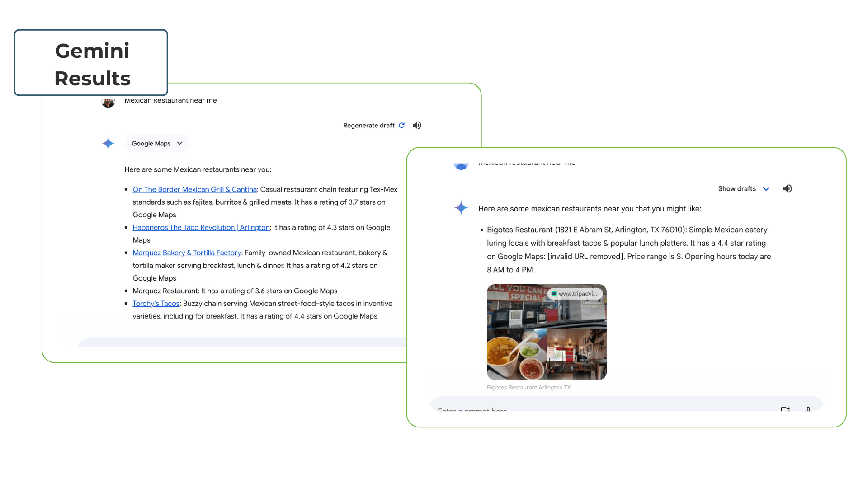Click the image upload icon in prompt bar
Screen dimensions: 868x488
(x=785, y=409)
